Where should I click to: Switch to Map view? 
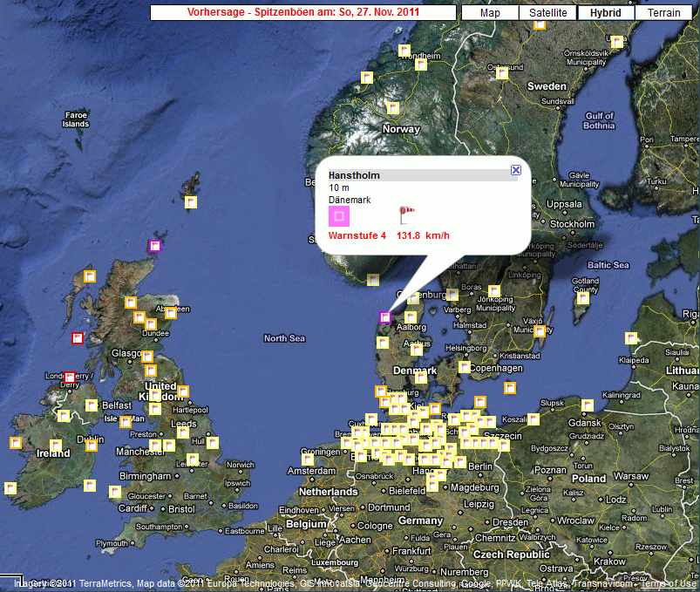coord(490,13)
